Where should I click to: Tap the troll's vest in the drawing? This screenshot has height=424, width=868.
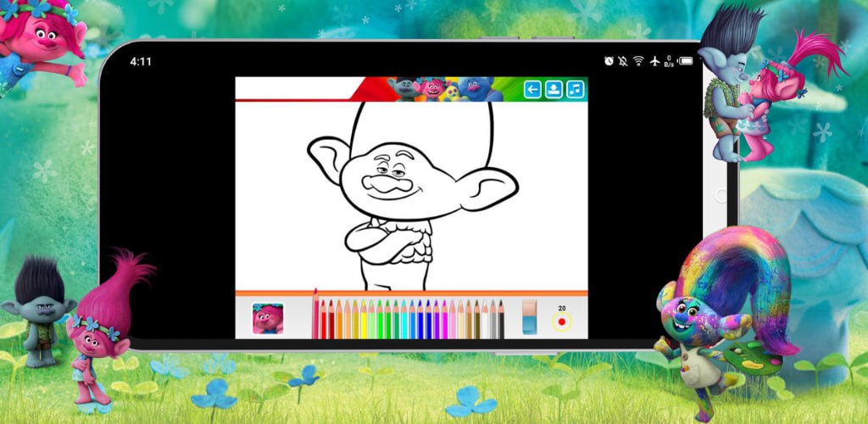click(413, 241)
